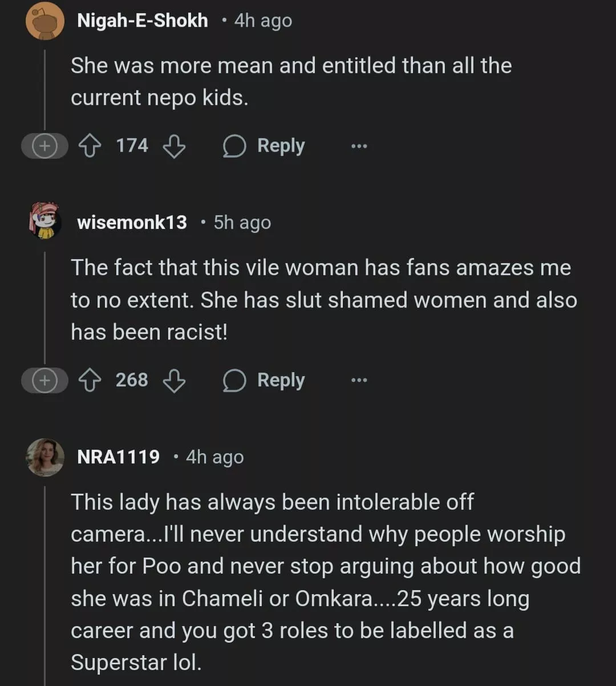Upvote wisemonk13's comment with 268 votes
Image resolution: width=616 pixels, height=686 pixels.
point(88,381)
